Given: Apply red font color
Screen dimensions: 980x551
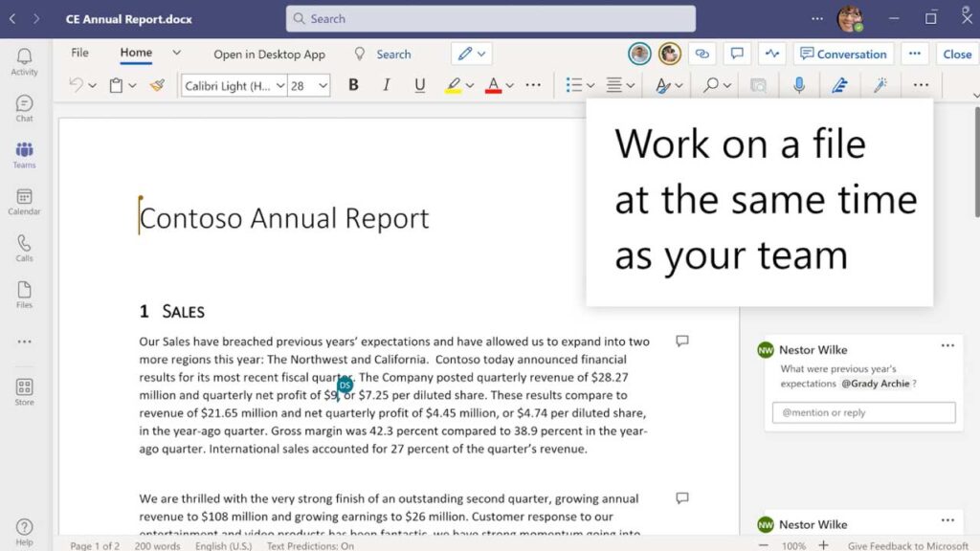Looking at the screenshot, I should click(493, 85).
